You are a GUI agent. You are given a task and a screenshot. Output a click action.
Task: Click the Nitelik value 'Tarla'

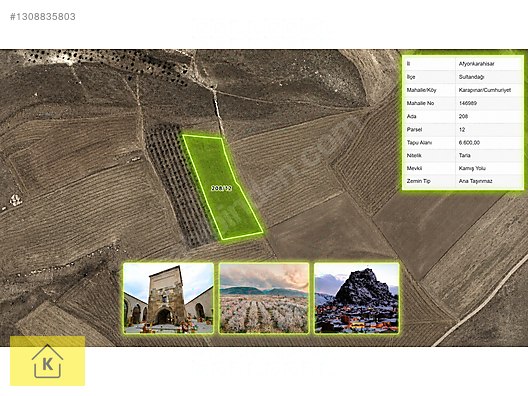[465, 155]
